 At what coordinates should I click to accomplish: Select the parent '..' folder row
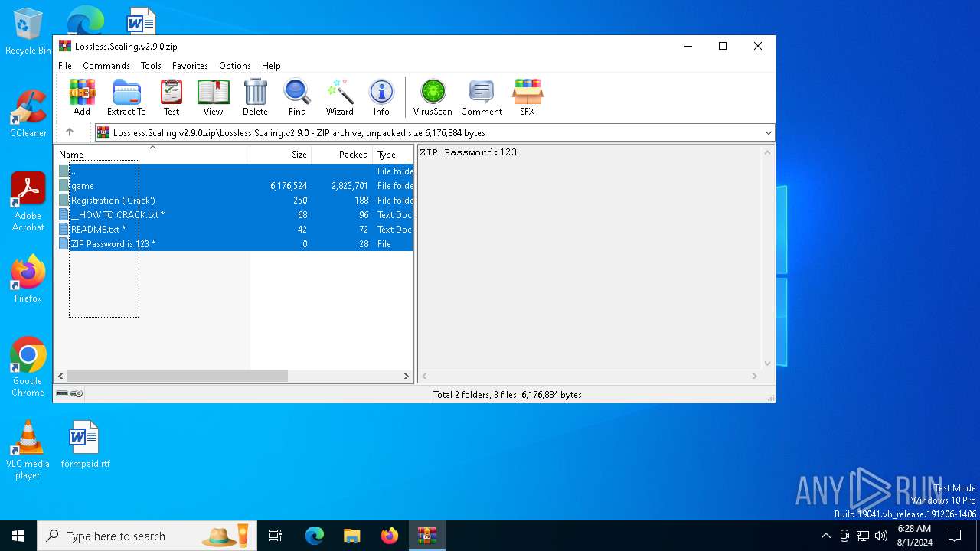coord(236,171)
